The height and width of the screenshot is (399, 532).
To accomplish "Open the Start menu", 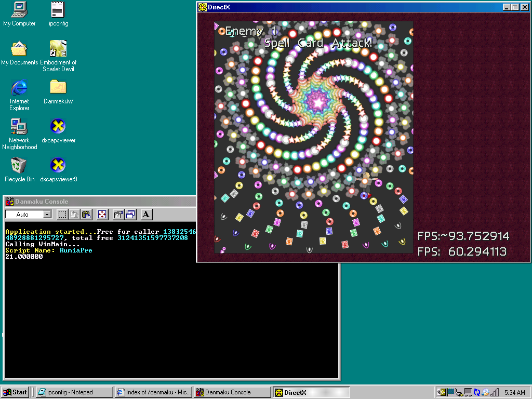I will 15,392.
